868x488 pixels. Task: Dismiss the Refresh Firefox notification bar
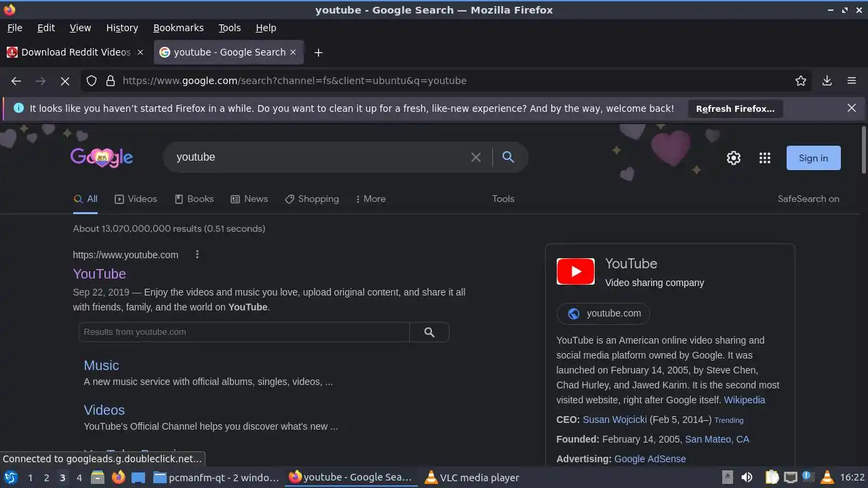pyautogui.click(x=852, y=108)
